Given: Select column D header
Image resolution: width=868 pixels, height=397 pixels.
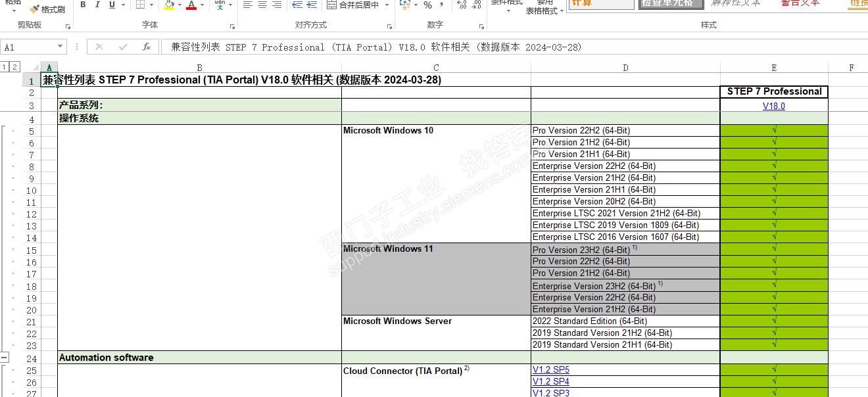Looking at the screenshot, I should (625, 68).
